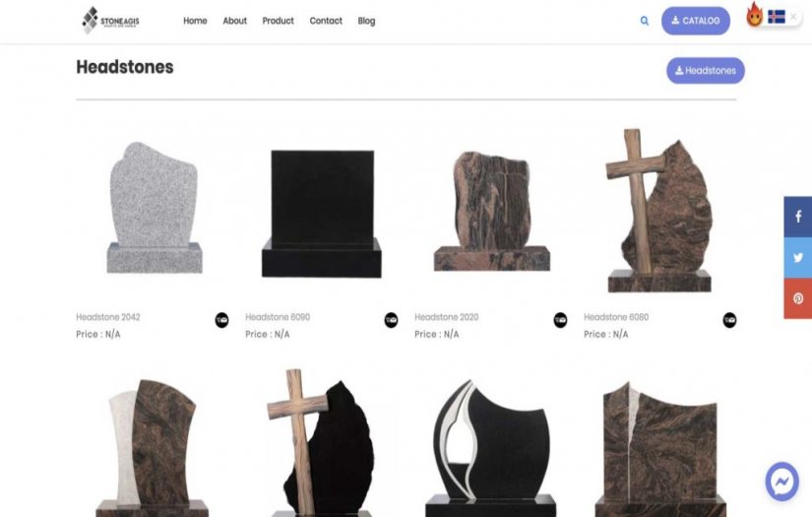Share page on Pinterest
This screenshot has width=812, height=517.
click(798, 298)
